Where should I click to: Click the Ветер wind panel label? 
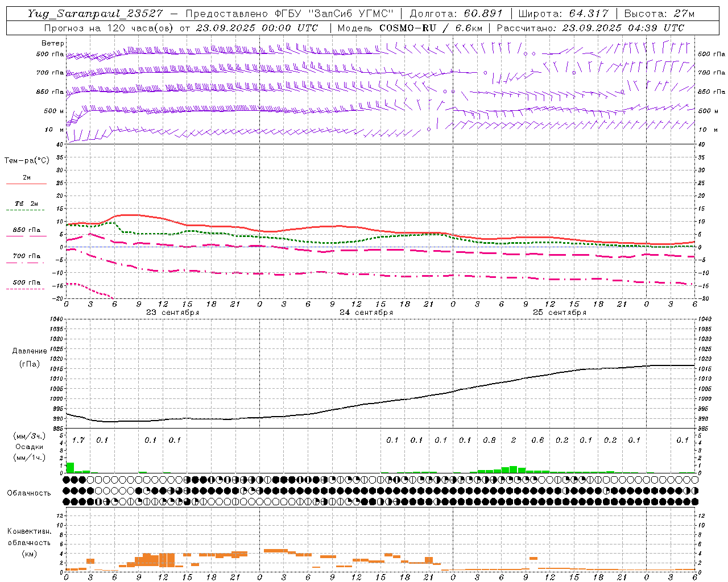pyautogui.click(x=52, y=43)
